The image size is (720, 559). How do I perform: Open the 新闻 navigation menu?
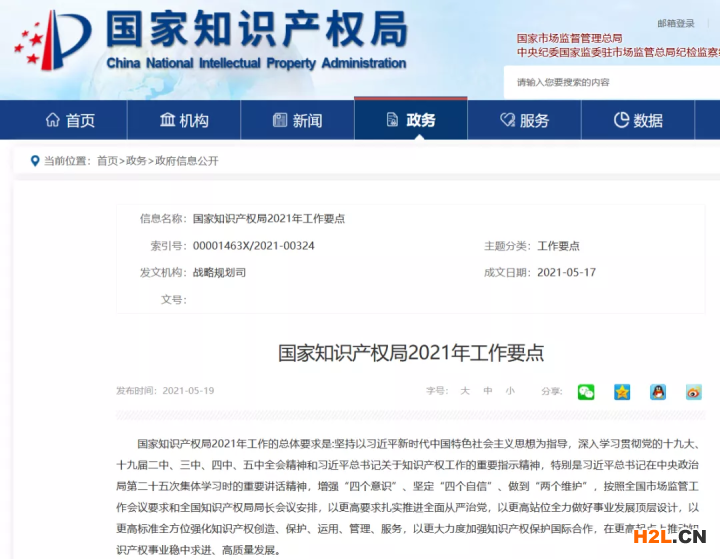click(297, 120)
